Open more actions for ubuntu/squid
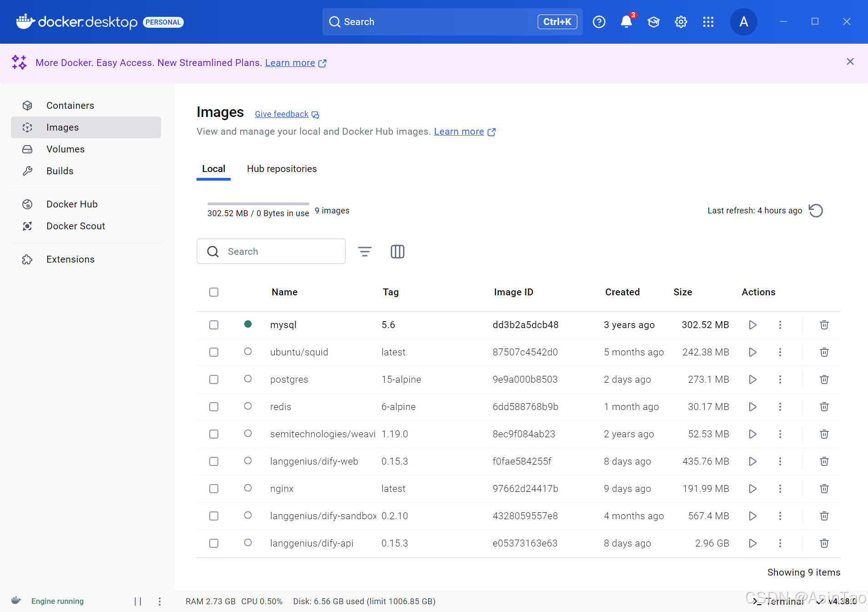Screen dimensions: 868x612 [x=780, y=352]
